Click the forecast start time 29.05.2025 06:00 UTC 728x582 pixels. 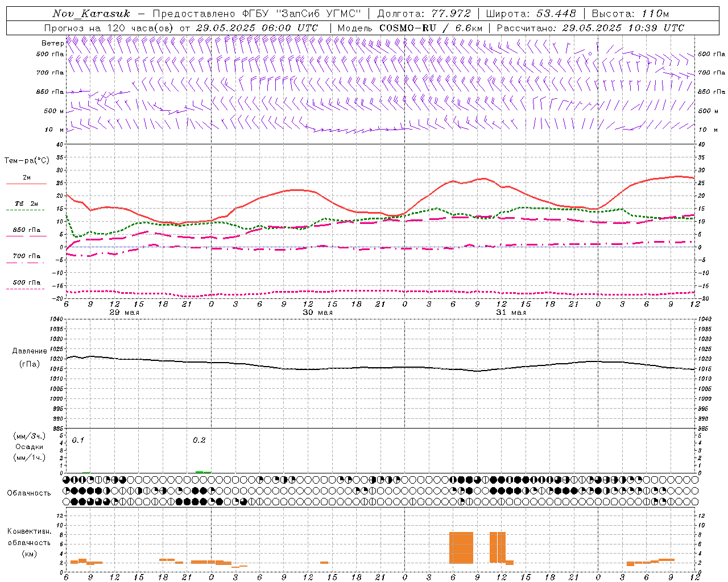click(x=257, y=28)
